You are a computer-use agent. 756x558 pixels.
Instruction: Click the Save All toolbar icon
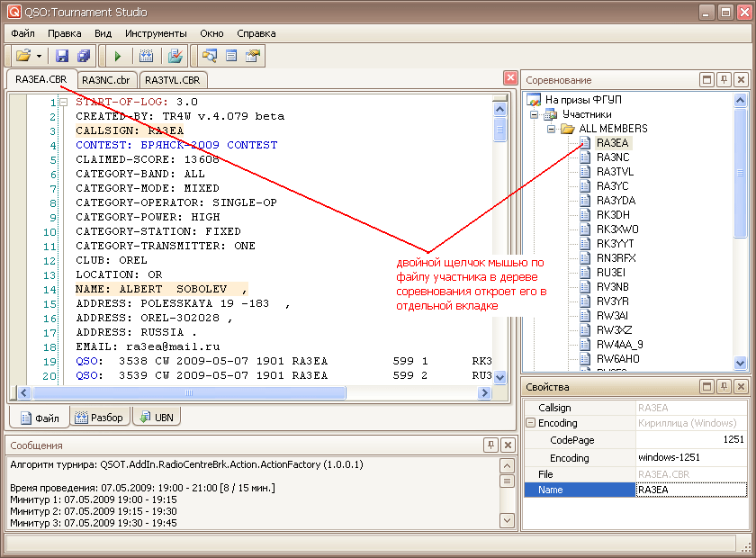[83, 56]
